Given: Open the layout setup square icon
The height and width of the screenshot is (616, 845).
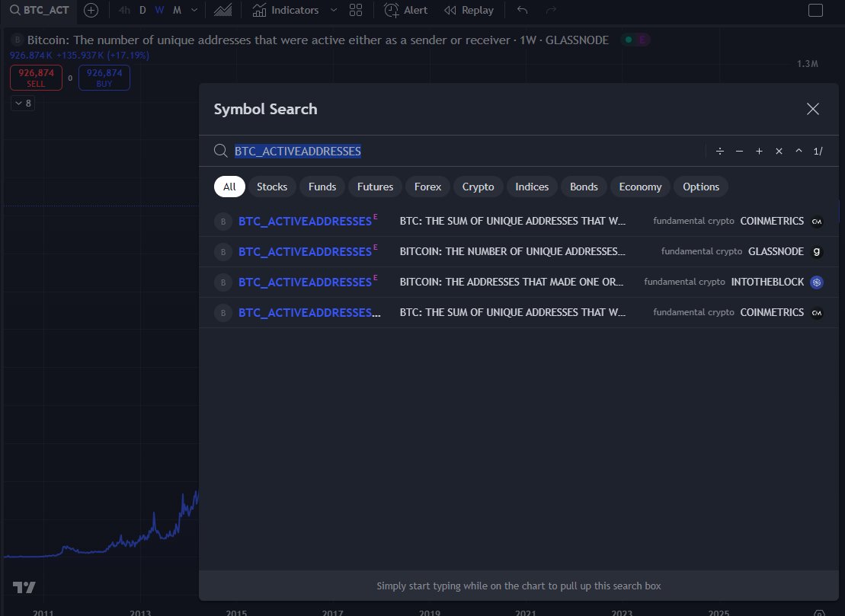Looking at the screenshot, I should coord(815,10).
